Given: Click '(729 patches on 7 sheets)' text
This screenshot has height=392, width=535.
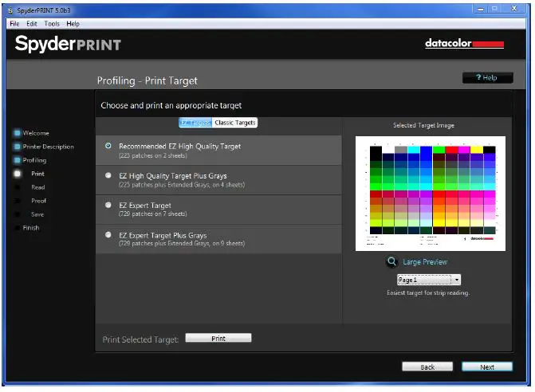Looking at the screenshot, I should (x=153, y=214).
